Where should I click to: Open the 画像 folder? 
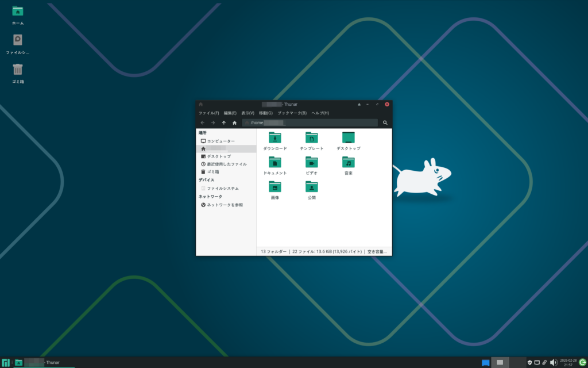pos(275,187)
